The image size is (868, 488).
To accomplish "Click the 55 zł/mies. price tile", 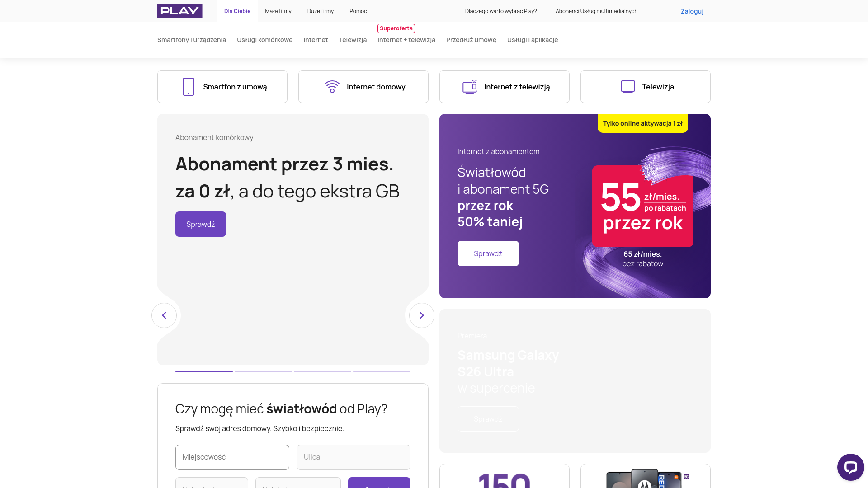I will (x=643, y=206).
